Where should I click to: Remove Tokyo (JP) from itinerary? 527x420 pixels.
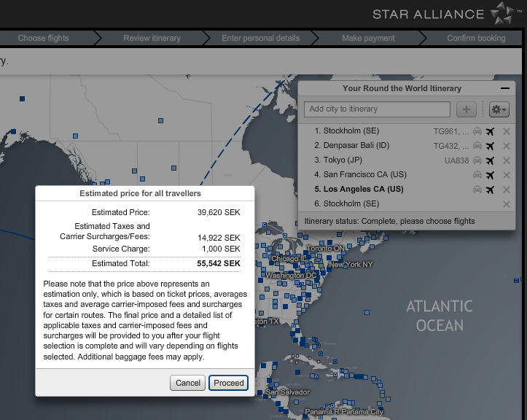point(507,160)
